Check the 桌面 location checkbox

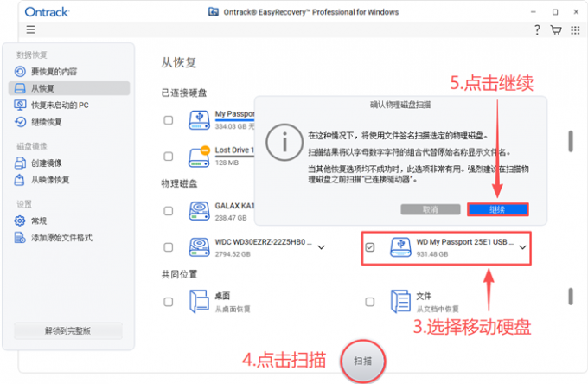click(x=169, y=302)
